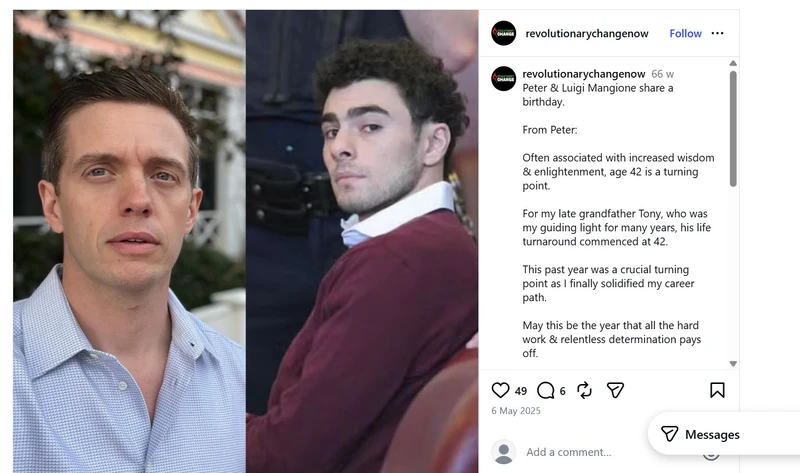Save the post with the bookmark icon

coord(717,390)
